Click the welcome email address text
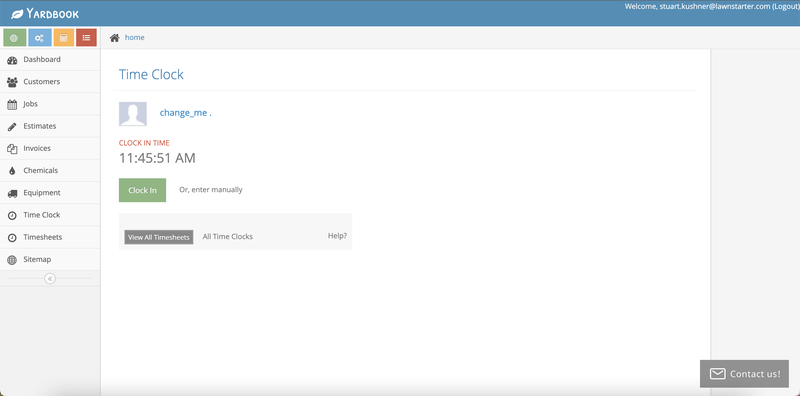The image size is (800, 396). [714, 7]
